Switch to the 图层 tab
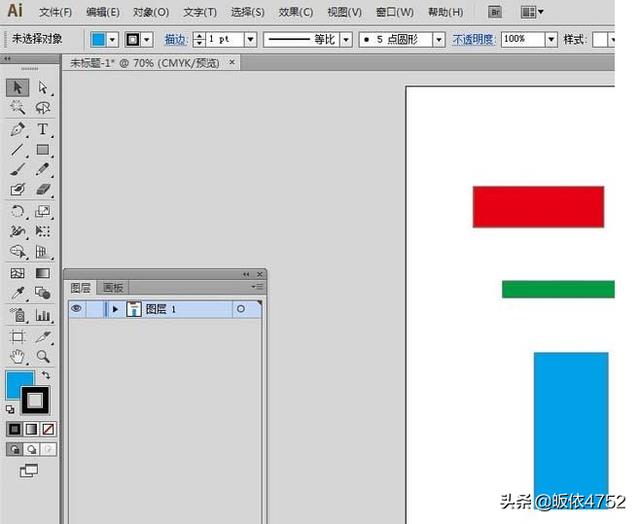640x524 pixels. coord(80,288)
